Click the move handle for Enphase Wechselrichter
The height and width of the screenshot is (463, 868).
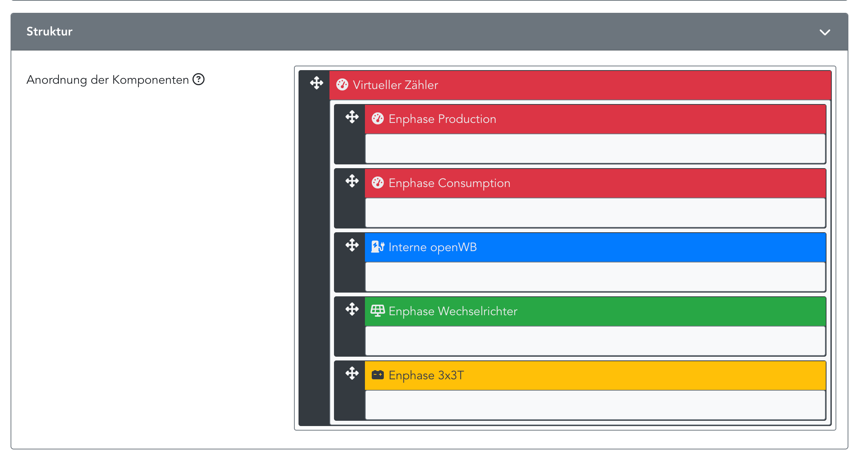pos(352,309)
